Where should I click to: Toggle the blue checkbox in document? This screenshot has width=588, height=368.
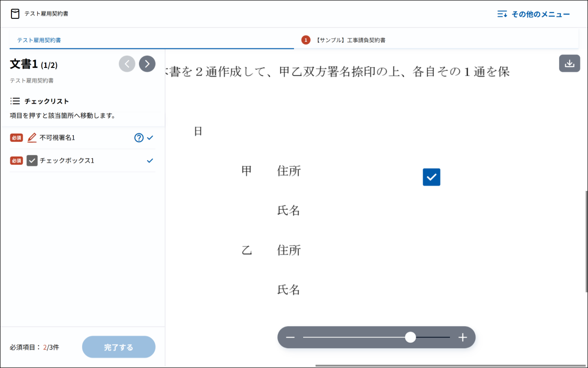(431, 177)
